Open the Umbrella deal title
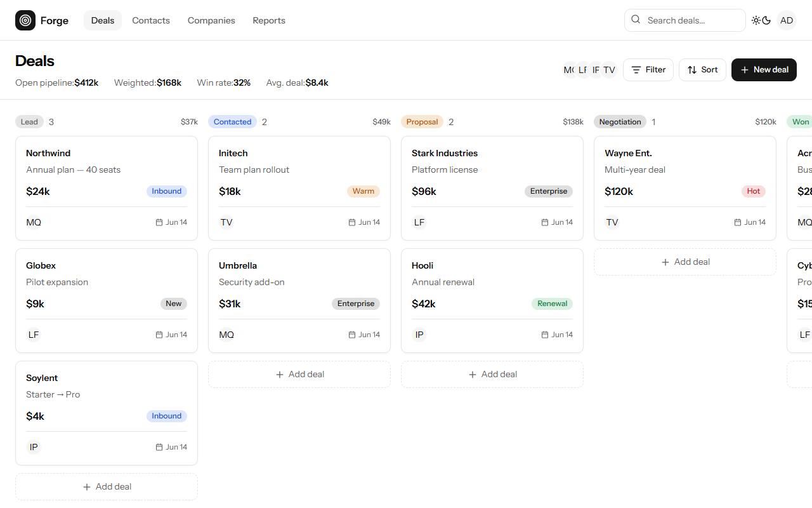Screen dimensions: 812x508 [x=238, y=265]
